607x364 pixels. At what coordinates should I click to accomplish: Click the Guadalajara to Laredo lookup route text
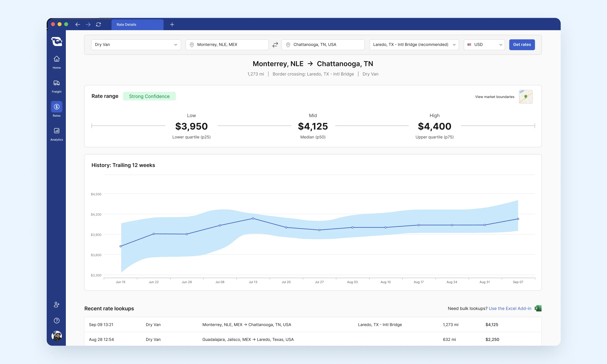(x=248, y=339)
